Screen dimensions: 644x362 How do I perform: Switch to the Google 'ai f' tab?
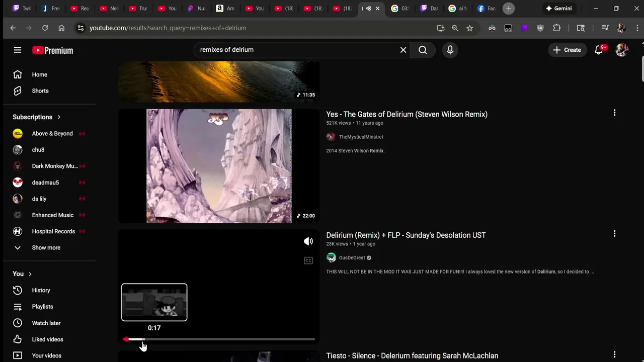(x=458, y=9)
